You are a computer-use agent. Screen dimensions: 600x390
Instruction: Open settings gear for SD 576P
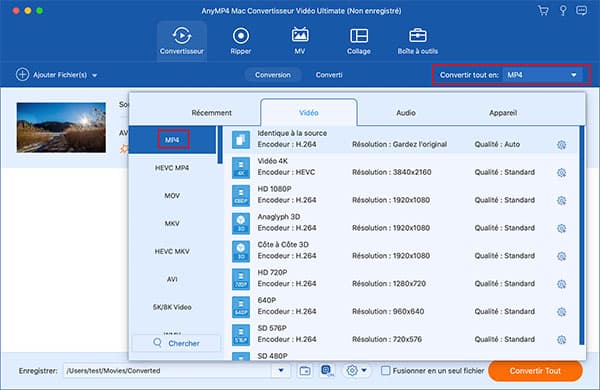click(x=561, y=340)
